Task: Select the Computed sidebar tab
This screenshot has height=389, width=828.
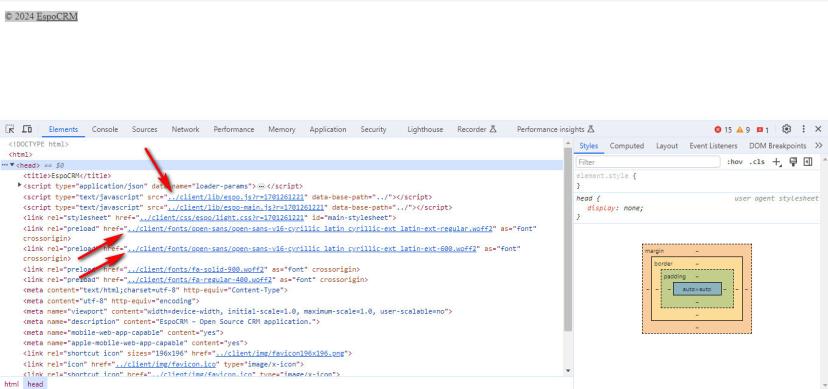Action: [627, 146]
